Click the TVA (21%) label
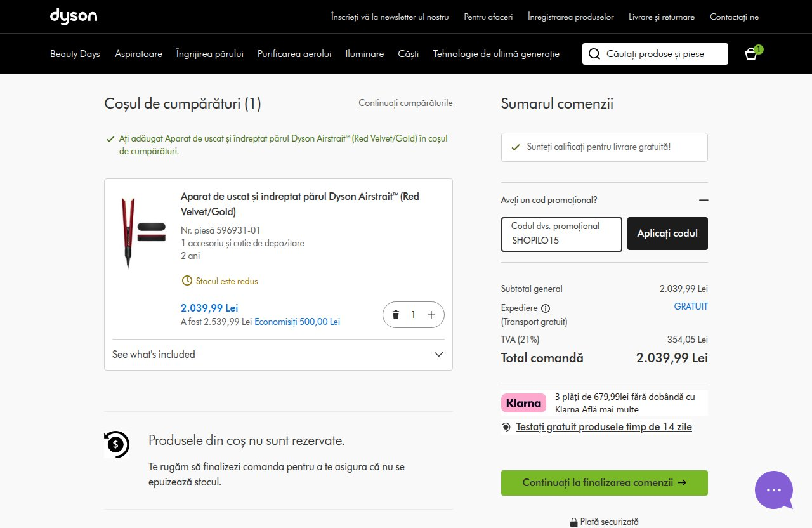The image size is (812, 528). [520, 340]
